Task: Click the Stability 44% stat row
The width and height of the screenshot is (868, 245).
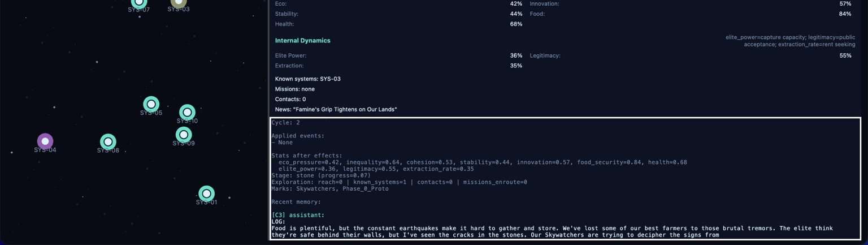Action: coord(398,14)
